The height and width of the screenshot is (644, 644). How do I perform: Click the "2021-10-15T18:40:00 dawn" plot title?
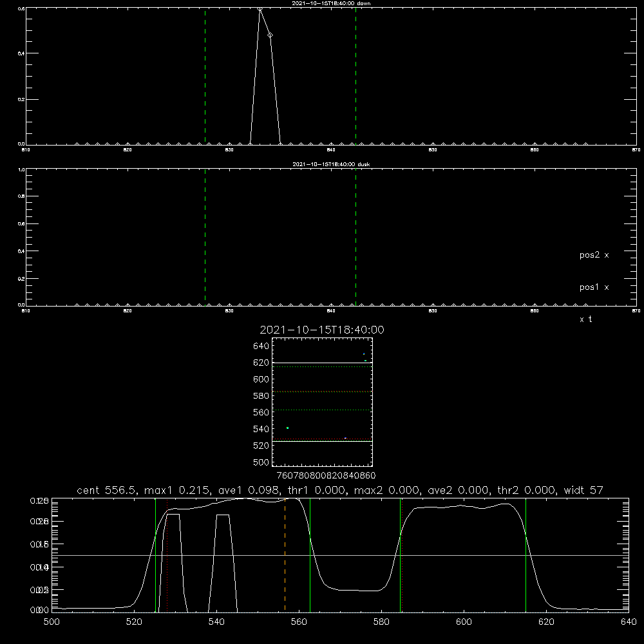click(331, 3)
